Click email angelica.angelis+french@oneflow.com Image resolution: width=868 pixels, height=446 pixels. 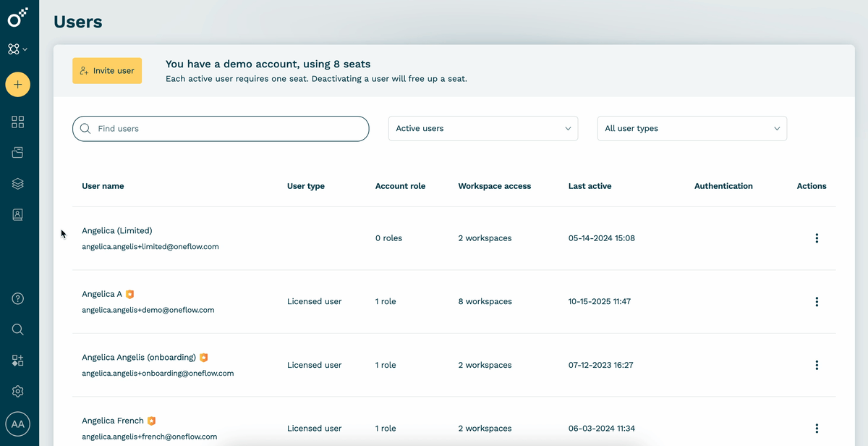(x=150, y=437)
